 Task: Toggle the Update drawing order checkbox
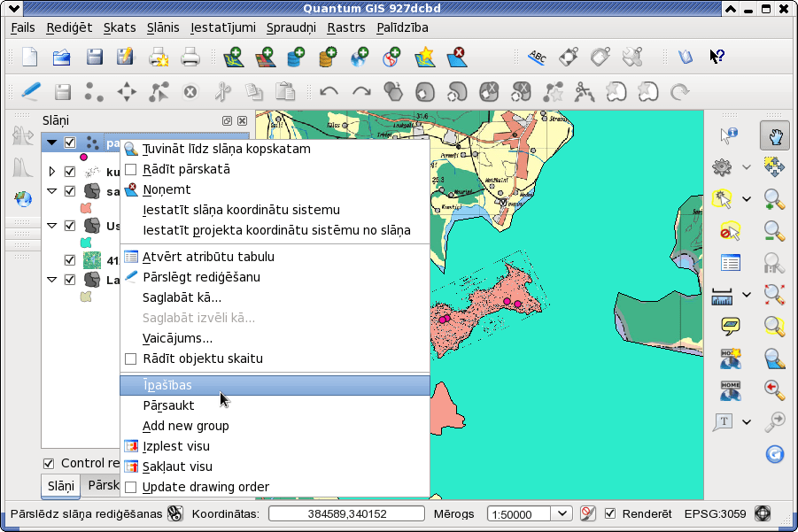pos(131,487)
